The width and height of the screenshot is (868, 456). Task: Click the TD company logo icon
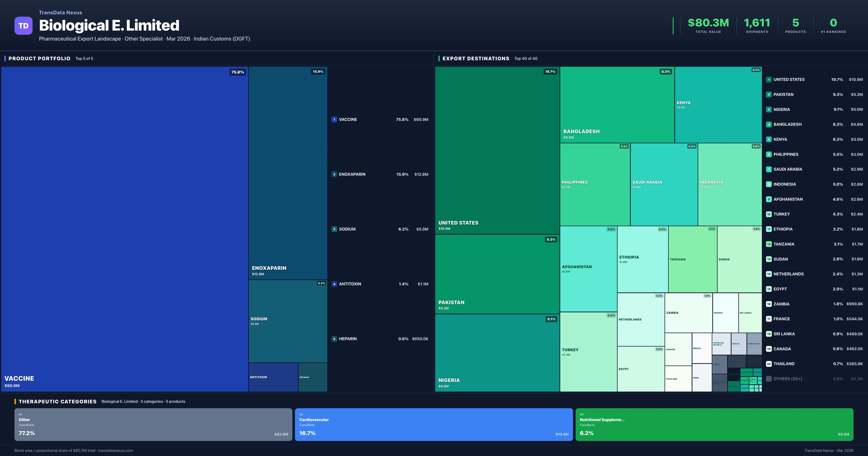23,26
